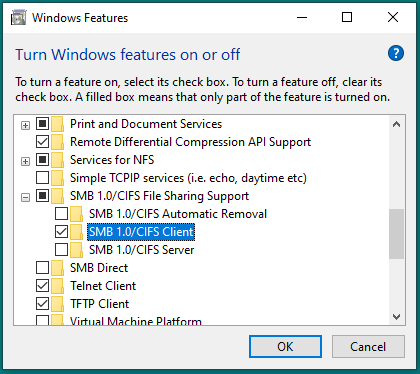Viewport: 420px width, 374px height.
Task: Enable SMB 1.0/CIFS Automatic Removal checkbox
Action: (x=61, y=214)
